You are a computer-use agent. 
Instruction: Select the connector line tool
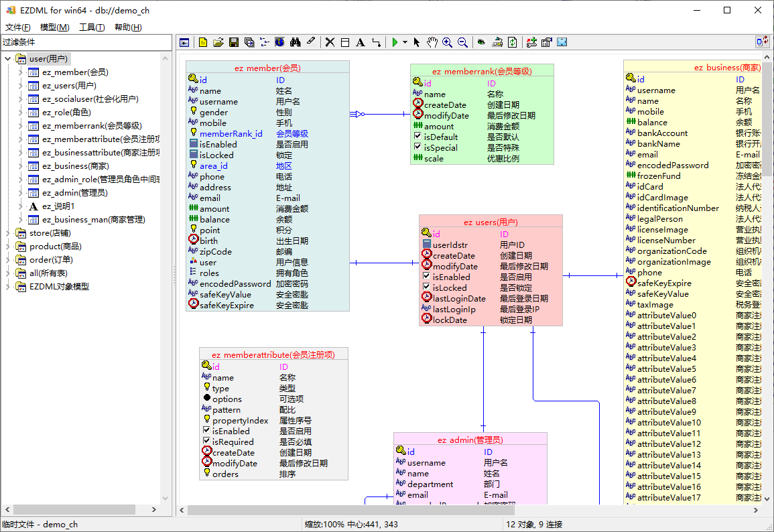click(x=376, y=42)
